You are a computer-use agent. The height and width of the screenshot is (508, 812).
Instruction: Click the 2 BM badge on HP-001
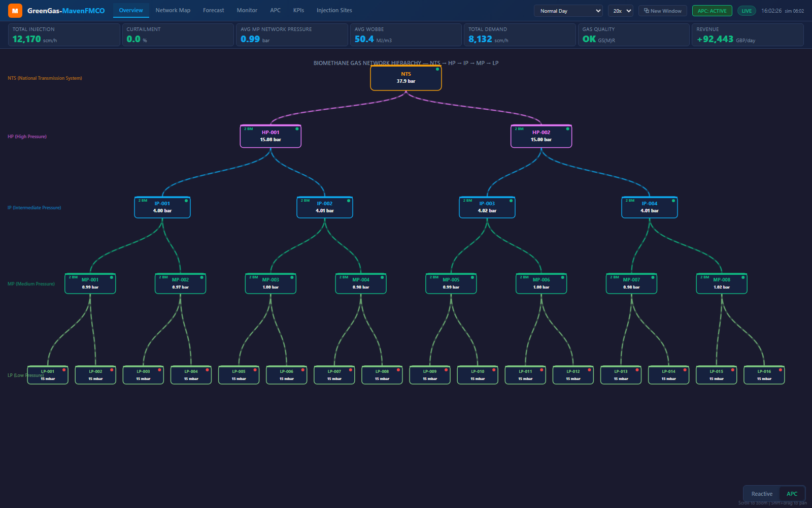coord(249,129)
